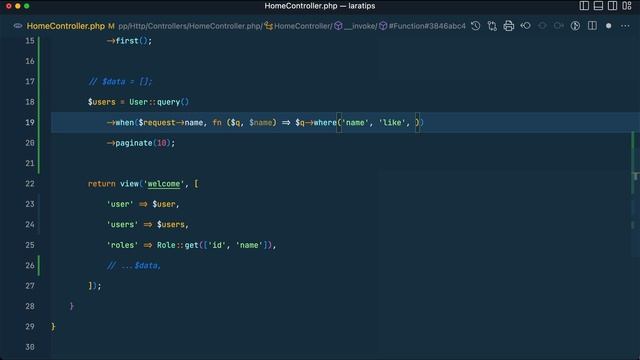Click the dimmed circular revision icon
Screen dimensions: 640x360
tap(542, 26)
